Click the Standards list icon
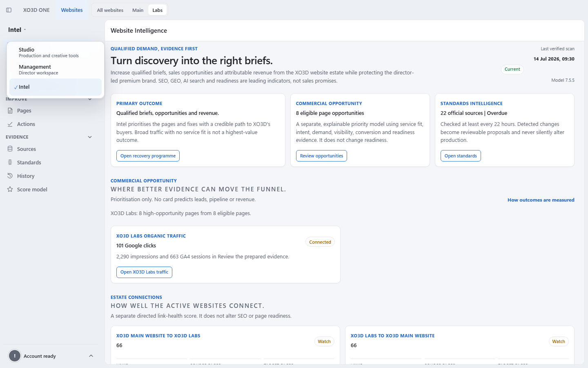Image resolution: width=588 pixels, height=368 pixels. [x=10, y=163]
